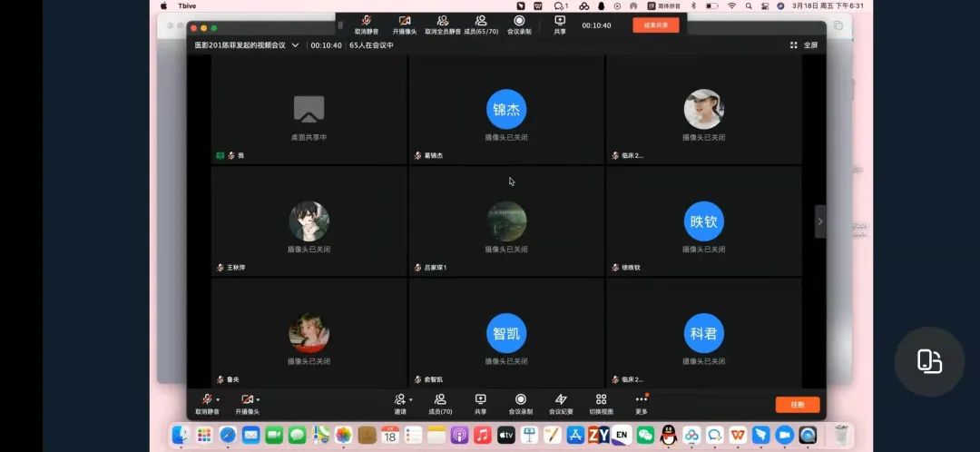Expand microphone options arrow in bottom toolbar

click(218, 399)
